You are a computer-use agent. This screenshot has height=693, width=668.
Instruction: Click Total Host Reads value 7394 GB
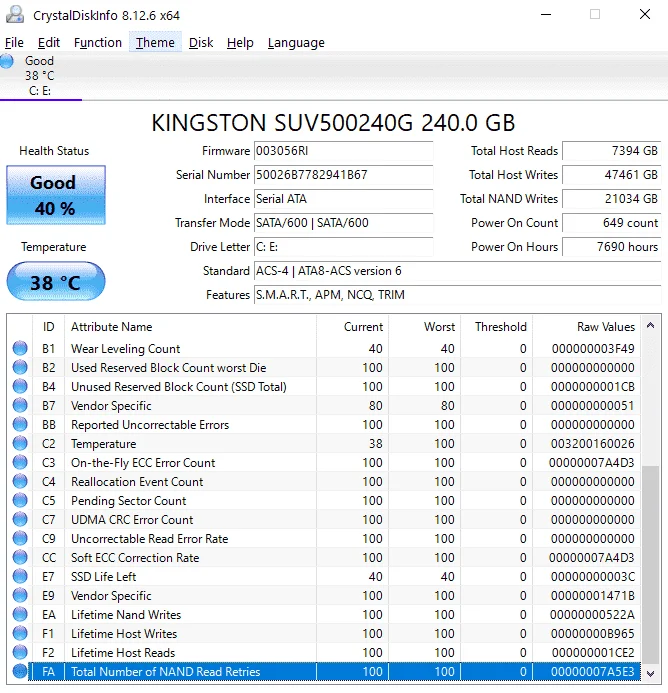612,151
